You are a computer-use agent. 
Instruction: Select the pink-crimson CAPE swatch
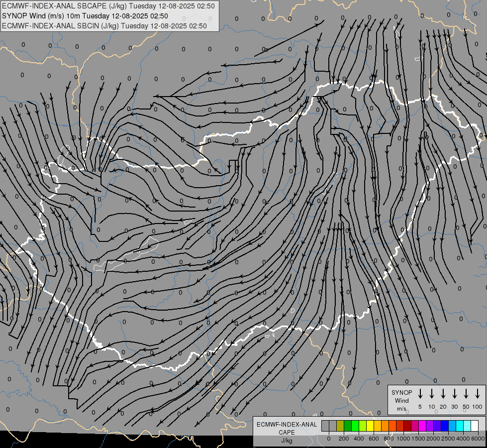pos(415,426)
